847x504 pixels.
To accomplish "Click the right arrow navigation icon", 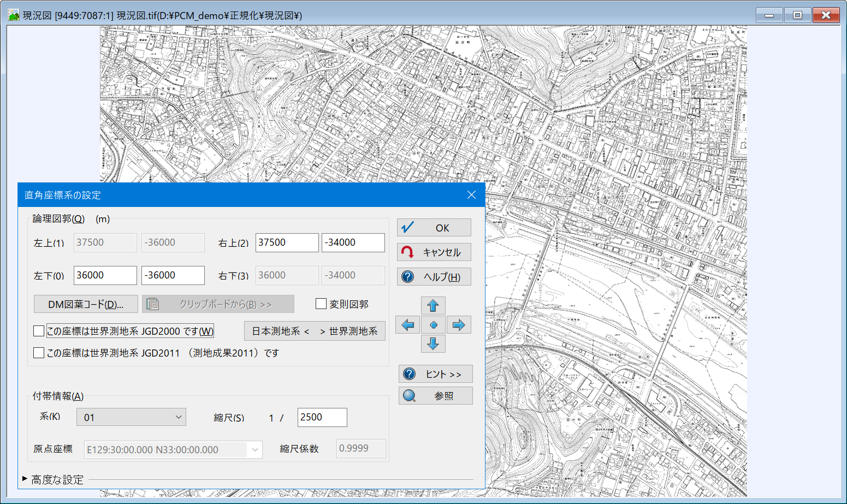I will [x=459, y=325].
